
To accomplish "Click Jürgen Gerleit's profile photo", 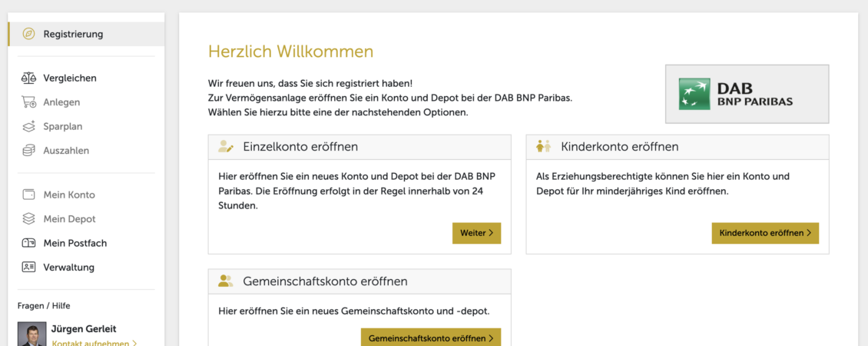I will point(32,334).
